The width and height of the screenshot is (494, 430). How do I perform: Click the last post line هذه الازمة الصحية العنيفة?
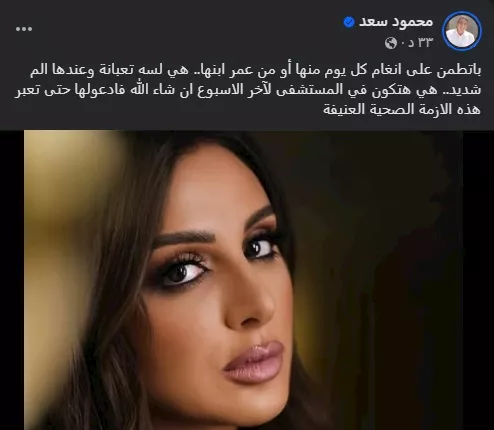coord(402,110)
